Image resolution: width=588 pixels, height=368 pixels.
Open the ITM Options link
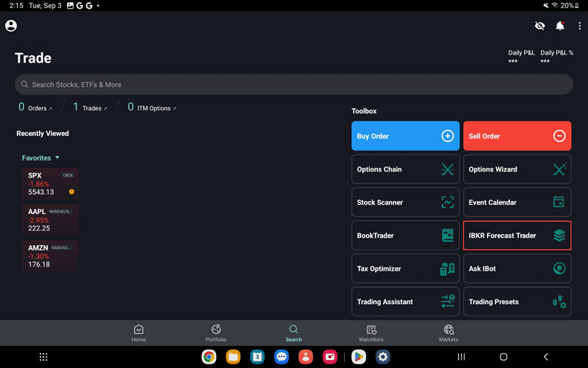pyautogui.click(x=152, y=107)
